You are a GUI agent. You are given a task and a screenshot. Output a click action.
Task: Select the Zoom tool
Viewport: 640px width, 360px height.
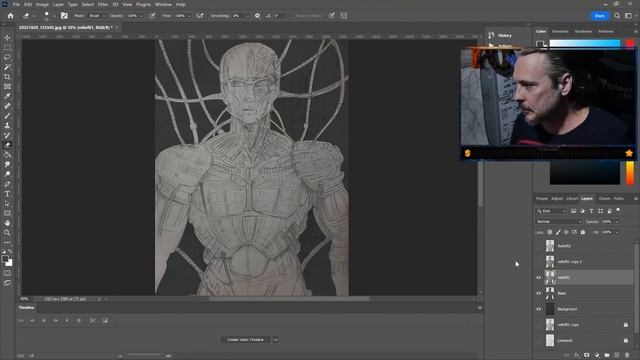[7, 233]
